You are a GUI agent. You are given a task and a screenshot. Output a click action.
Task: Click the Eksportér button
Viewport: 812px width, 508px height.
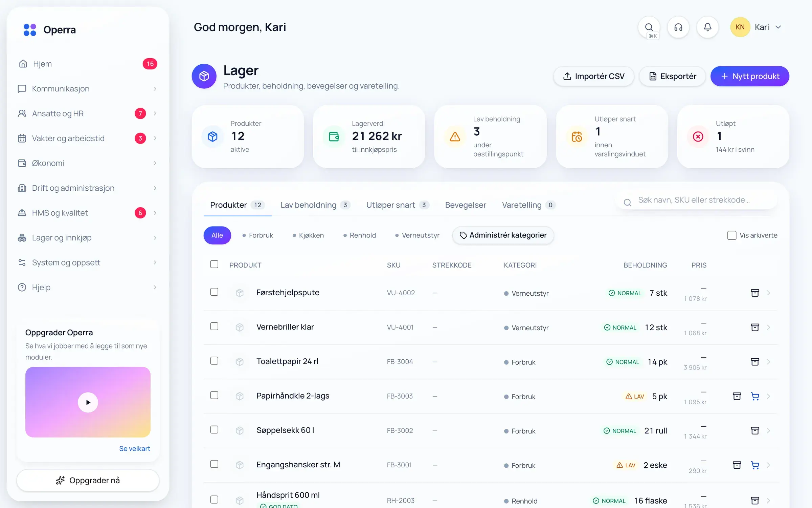pos(673,76)
